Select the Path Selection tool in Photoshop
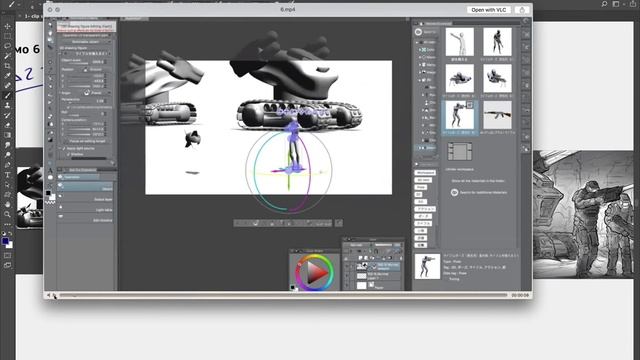 coord(7,185)
